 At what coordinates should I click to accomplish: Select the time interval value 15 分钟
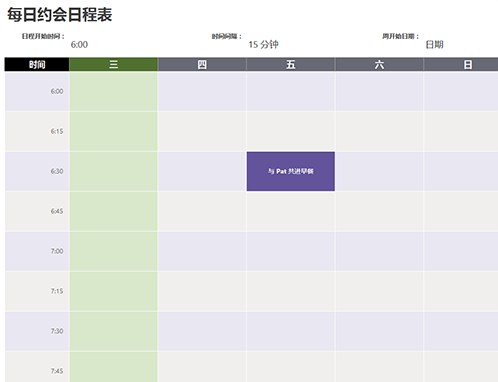(x=263, y=45)
